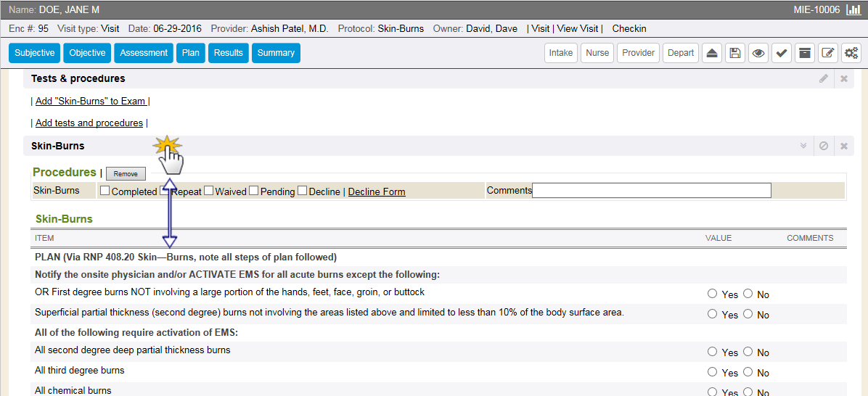
Task: Switch to the Assessment tab
Action: (x=144, y=53)
